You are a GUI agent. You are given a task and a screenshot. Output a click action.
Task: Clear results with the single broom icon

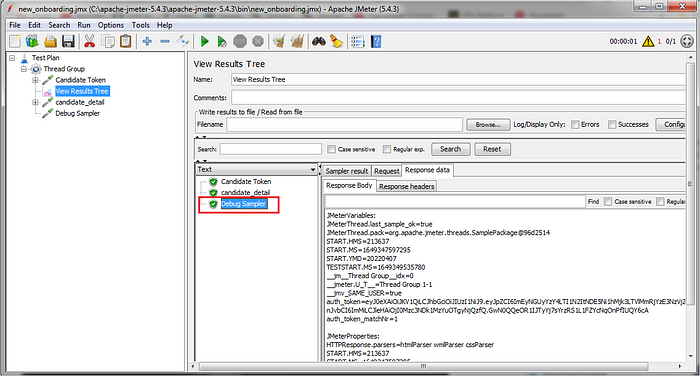click(279, 42)
